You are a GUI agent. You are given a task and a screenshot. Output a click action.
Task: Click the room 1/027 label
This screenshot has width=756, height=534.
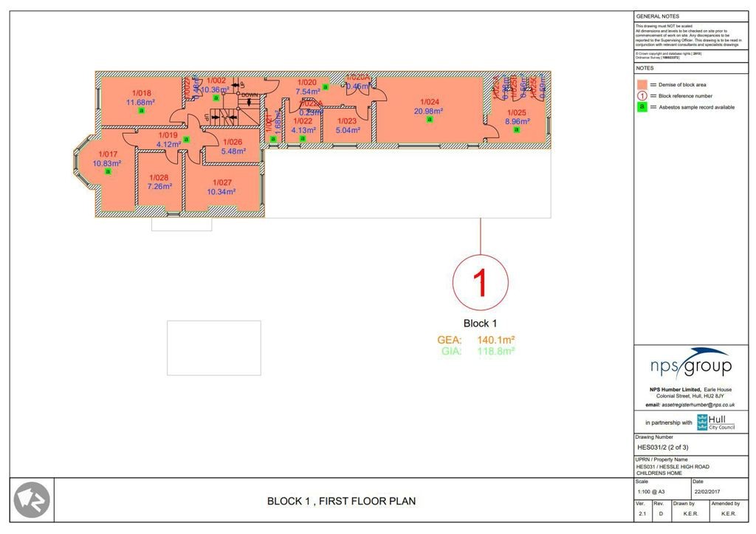coord(221,187)
